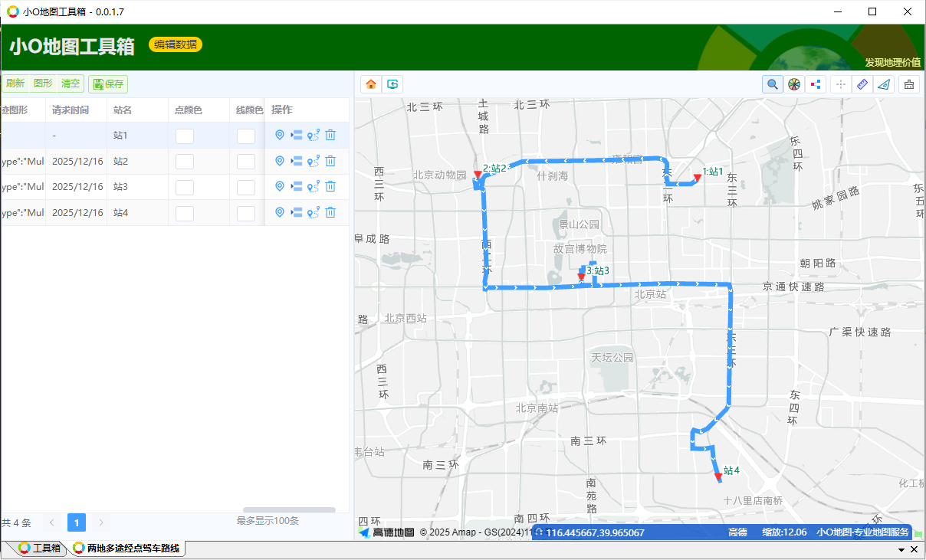Click the location pin icon for 站4

(280, 212)
